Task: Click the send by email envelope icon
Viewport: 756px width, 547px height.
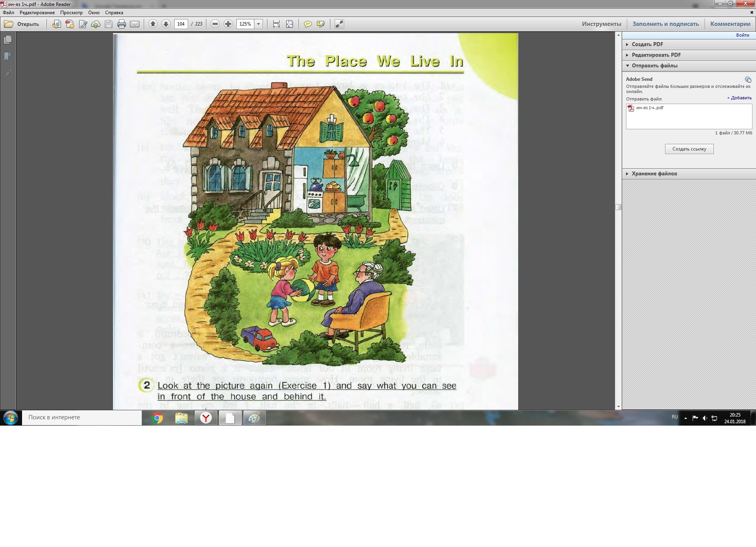Action: click(135, 24)
